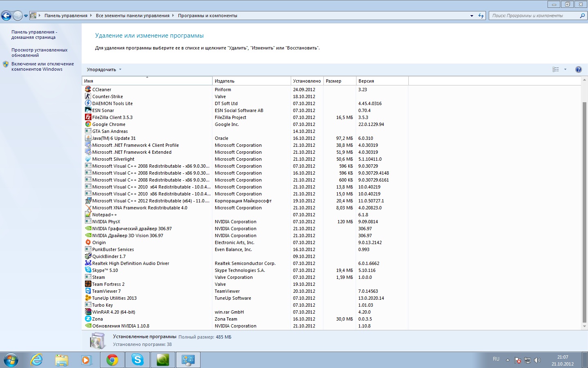Select the WinRAR 4.20 (64-bit) icon
This screenshot has height=368, width=588.
click(x=88, y=312)
